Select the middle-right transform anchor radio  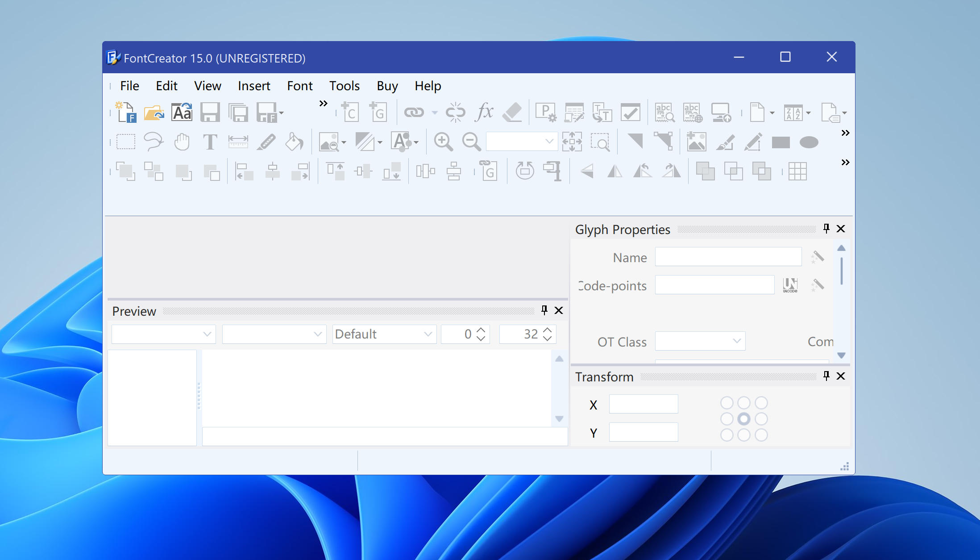point(761,419)
